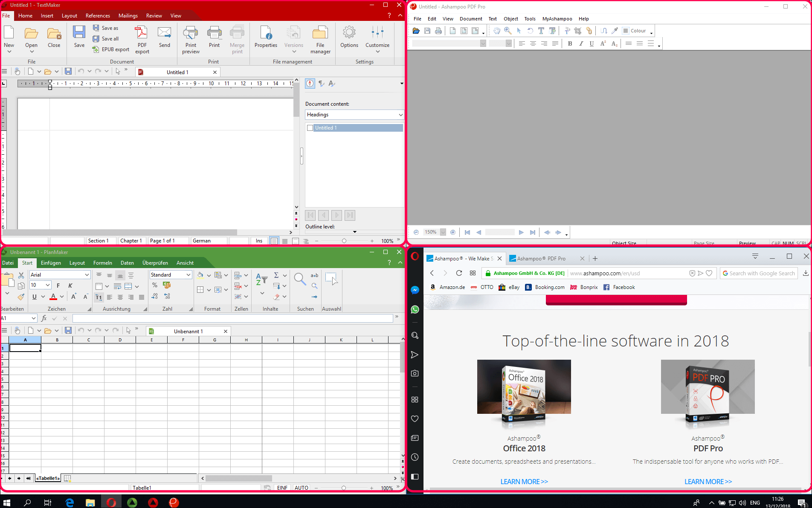Click Properties icon in TextMaker ribbon
The width and height of the screenshot is (812, 508).
(266, 36)
